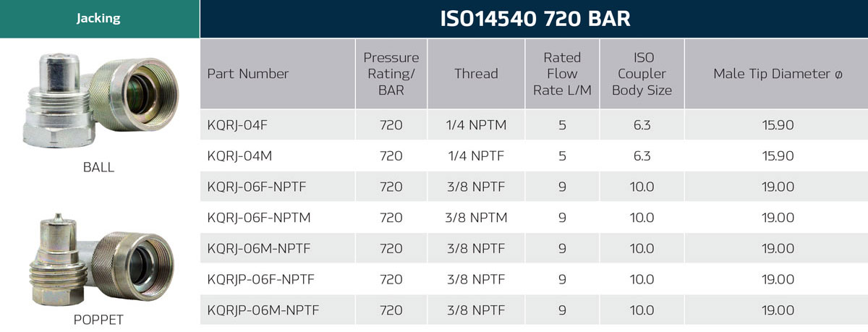Click the Male Tip Diameter column header

click(774, 74)
